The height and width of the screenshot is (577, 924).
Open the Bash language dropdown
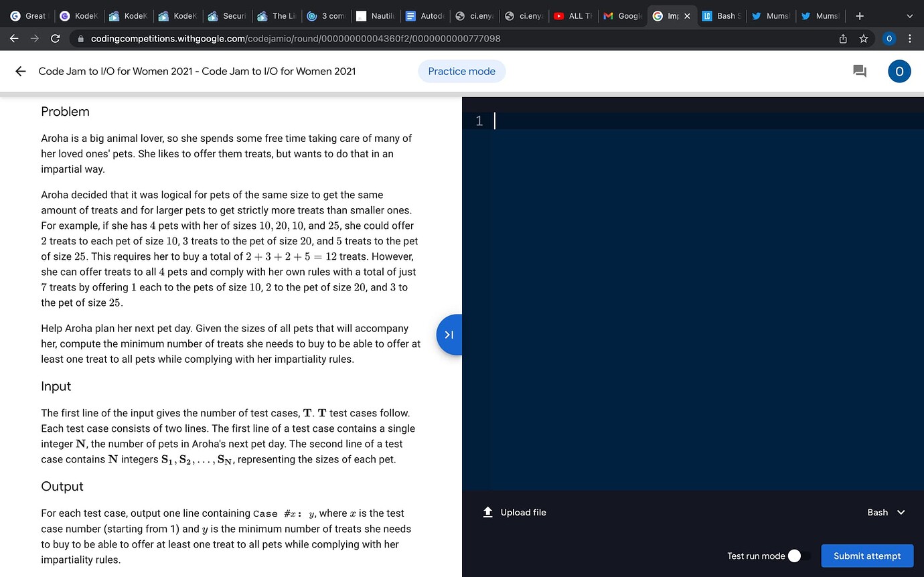coord(887,512)
